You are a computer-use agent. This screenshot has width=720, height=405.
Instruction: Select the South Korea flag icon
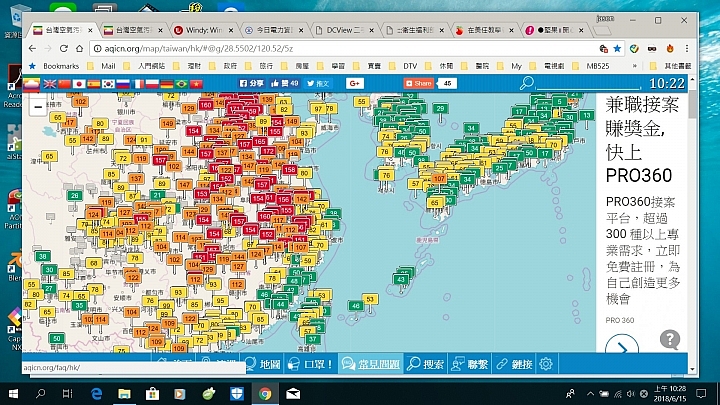coord(108,84)
